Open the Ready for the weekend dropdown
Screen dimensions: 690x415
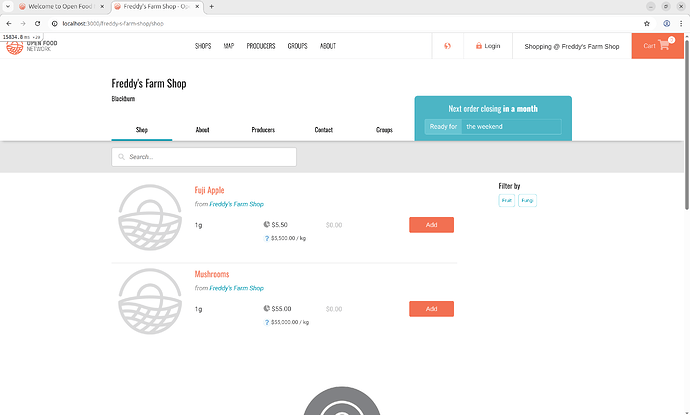[493, 127]
